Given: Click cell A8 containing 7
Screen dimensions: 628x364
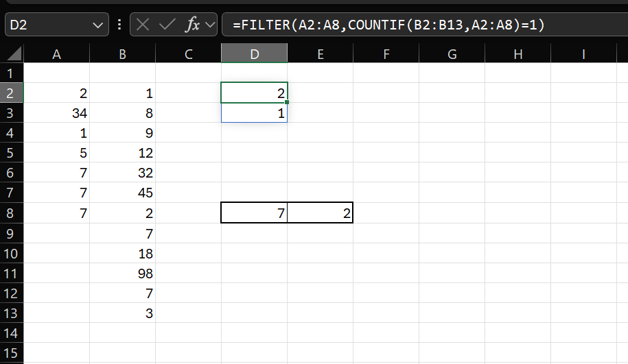Looking at the screenshot, I should click(56, 213).
